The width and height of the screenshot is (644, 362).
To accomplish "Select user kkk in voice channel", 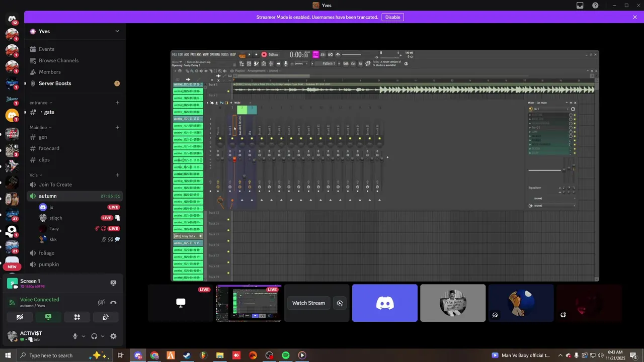I will point(79,239).
